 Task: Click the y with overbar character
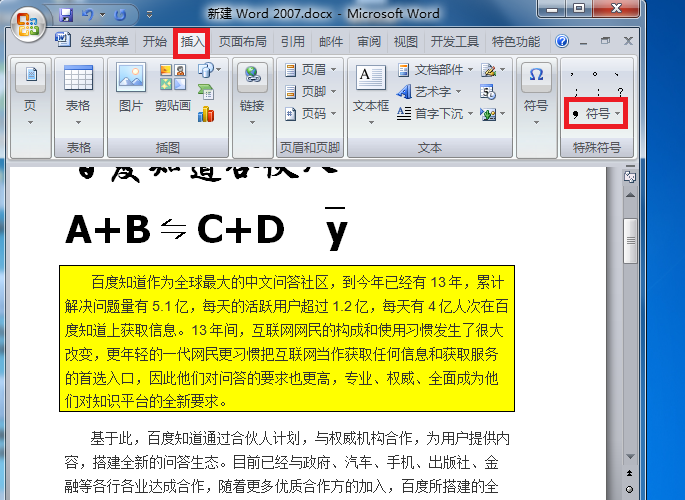(x=336, y=228)
